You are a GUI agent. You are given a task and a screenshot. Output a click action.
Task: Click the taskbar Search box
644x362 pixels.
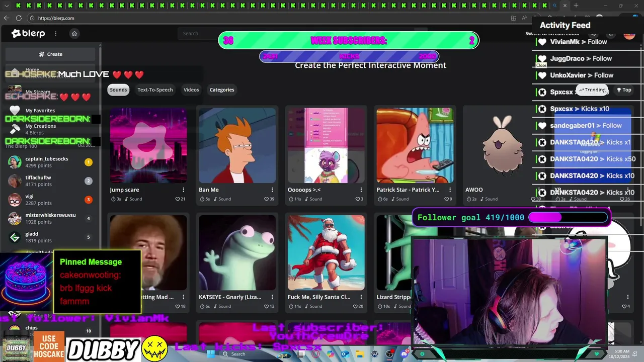click(x=255, y=354)
